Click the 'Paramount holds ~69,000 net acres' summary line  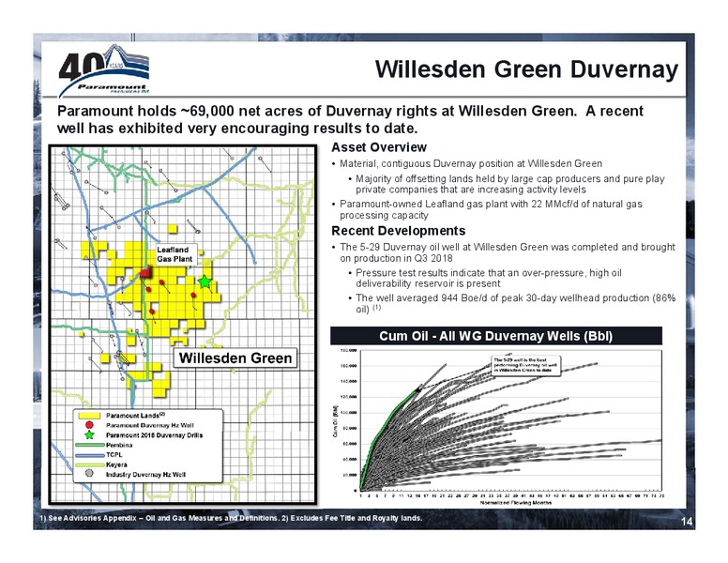(350, 119)
